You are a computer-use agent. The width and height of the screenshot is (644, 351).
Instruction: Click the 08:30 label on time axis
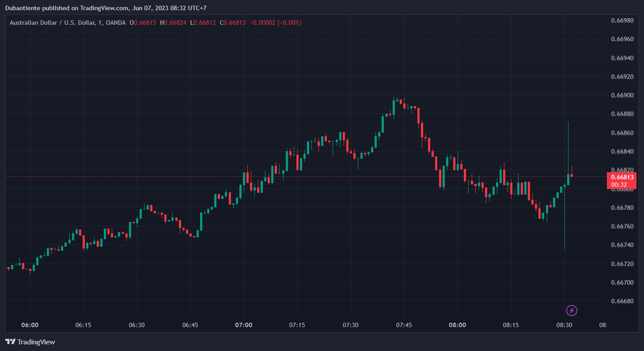564,325
